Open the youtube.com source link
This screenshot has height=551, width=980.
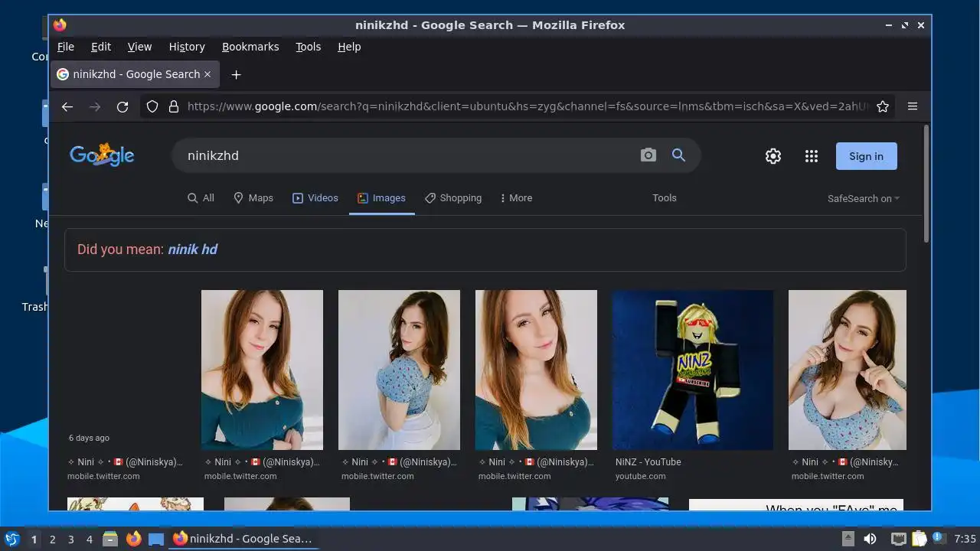click(640, 476)
